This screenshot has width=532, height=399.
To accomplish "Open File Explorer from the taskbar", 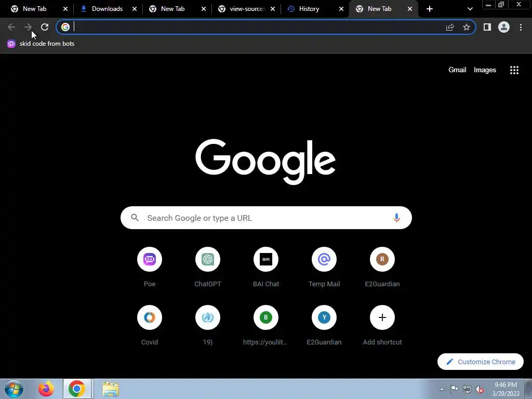I will (111, 389).
